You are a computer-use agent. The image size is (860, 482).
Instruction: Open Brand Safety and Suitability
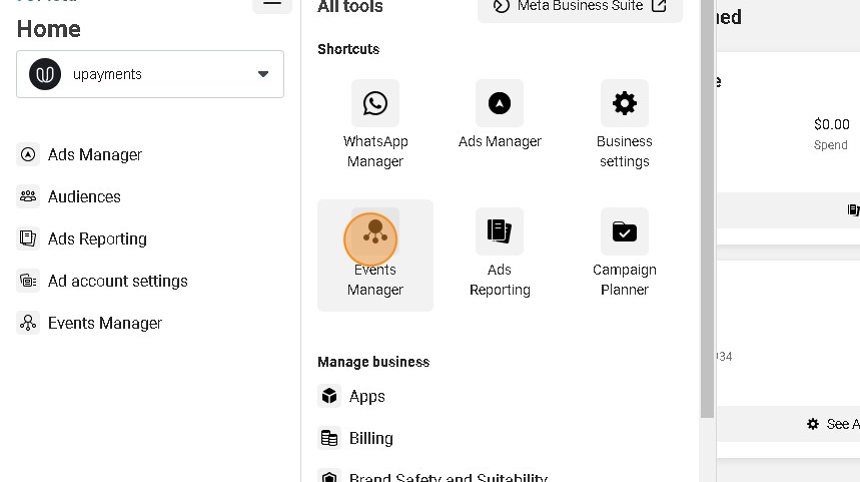tap(433, 477)
